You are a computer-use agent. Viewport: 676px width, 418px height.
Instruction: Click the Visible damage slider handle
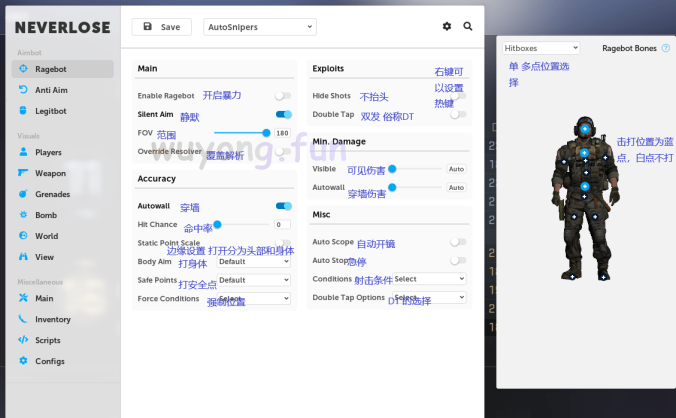(392, 169)
